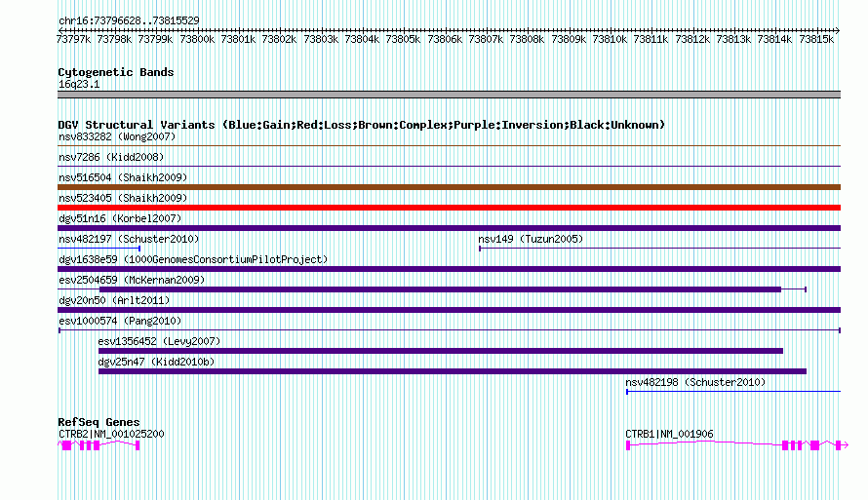Click the chr16:73796628..73815529 coordinate text

click(x=129, y=20)
